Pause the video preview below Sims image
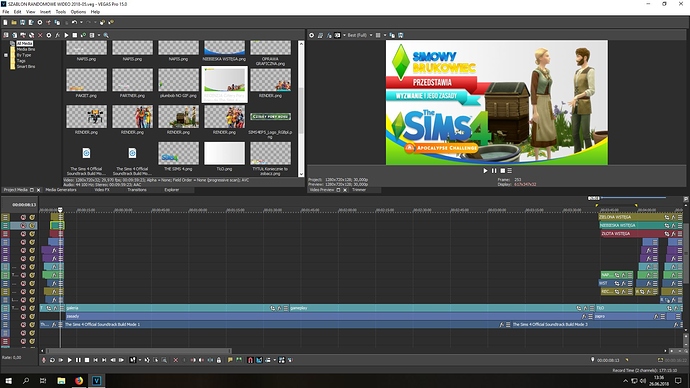 (x=494, y=171)
